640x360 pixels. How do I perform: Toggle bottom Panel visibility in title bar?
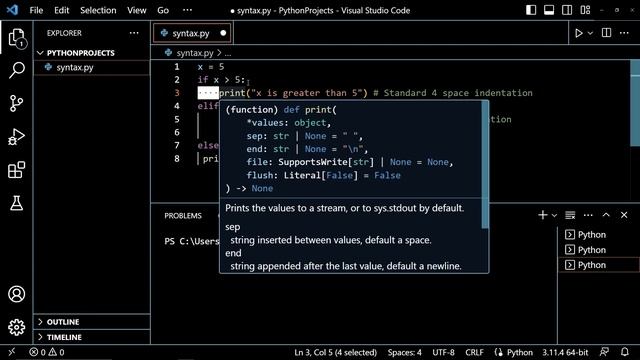(x=549, y=10)
